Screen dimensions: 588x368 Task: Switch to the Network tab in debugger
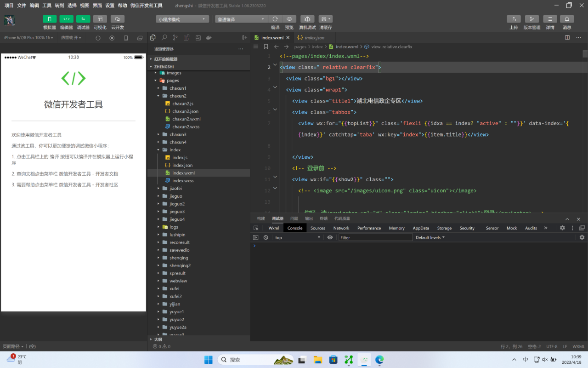pyautogui.click(x=341, y=228)
